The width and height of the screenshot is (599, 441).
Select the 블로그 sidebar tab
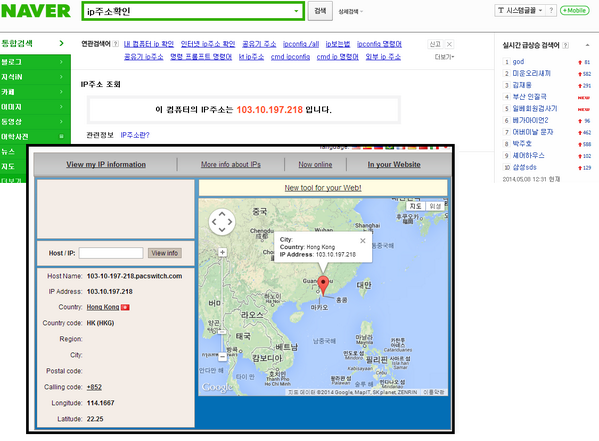coord(35,62)
